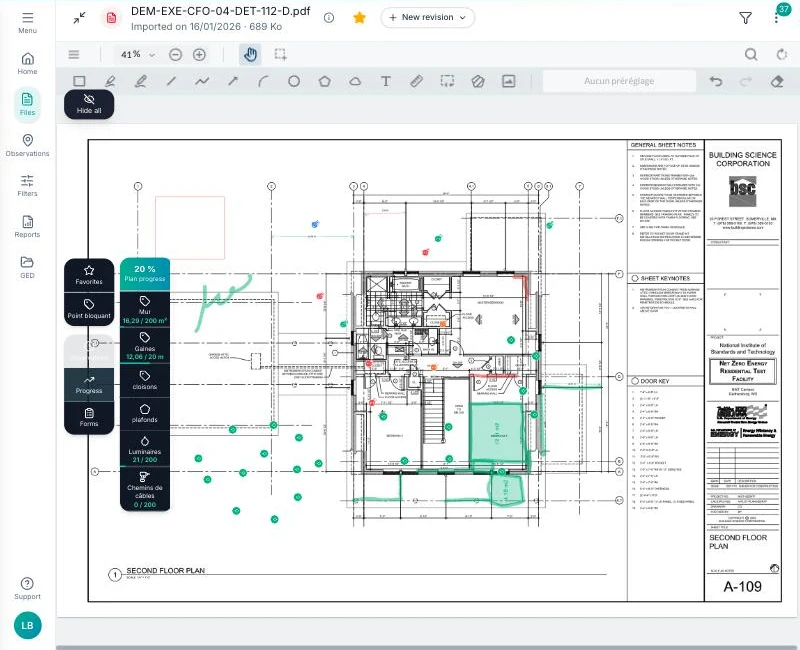Open Filters in the sidebar

tap(28, 186)
